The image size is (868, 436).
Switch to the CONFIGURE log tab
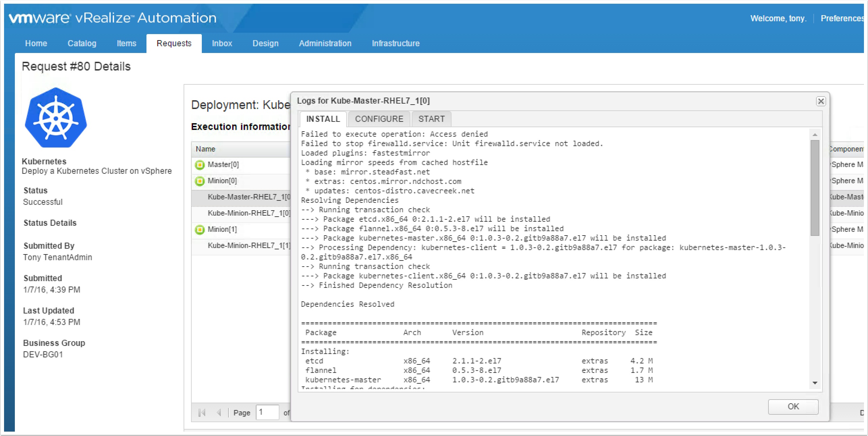(x=379, y=119)
